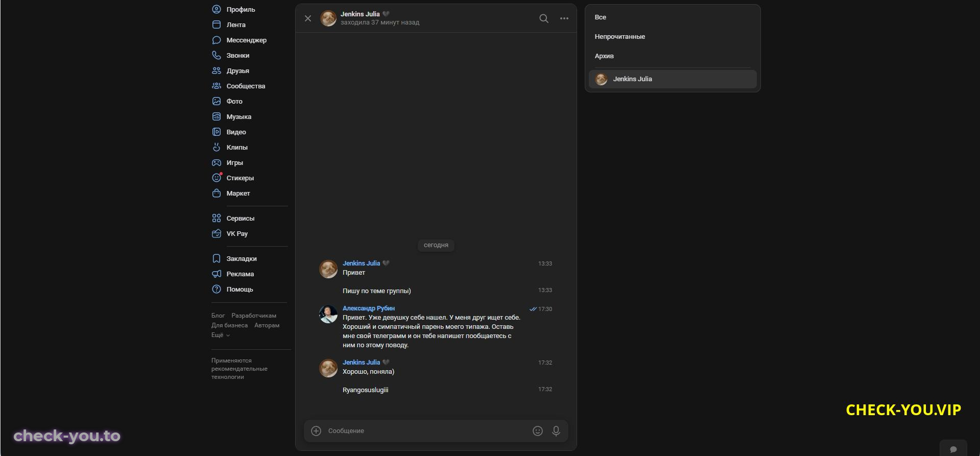Image resolution: width=980 pixels, height=456 pixels.
Task: Open the Блог footer link
Action: (218, 316)
